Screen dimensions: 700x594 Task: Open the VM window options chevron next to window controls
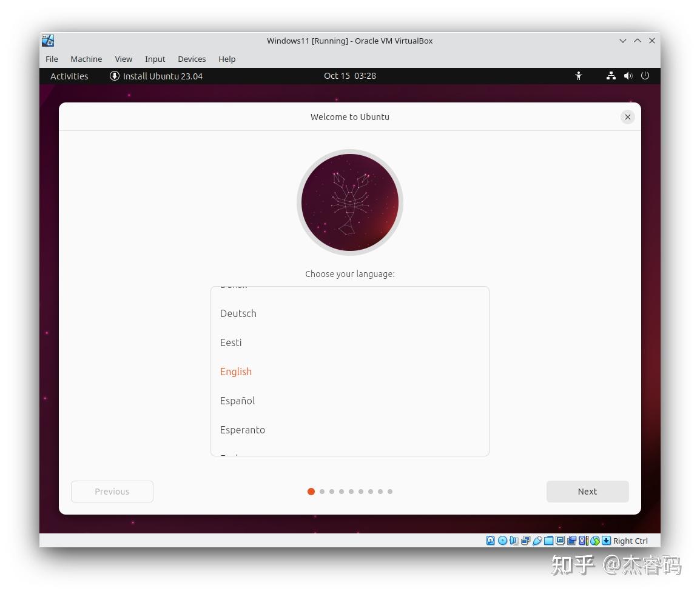click(x=623, y=41)
